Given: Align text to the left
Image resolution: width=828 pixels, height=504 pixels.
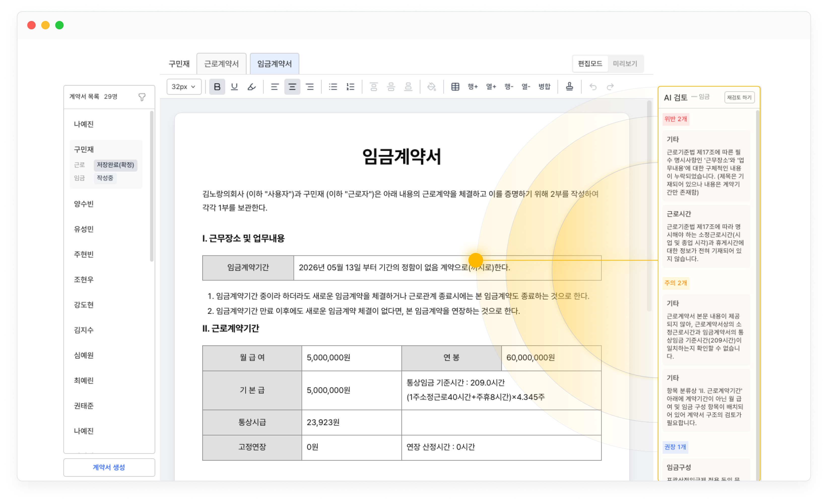Looking at the screenshot, I should click(275, 87).
